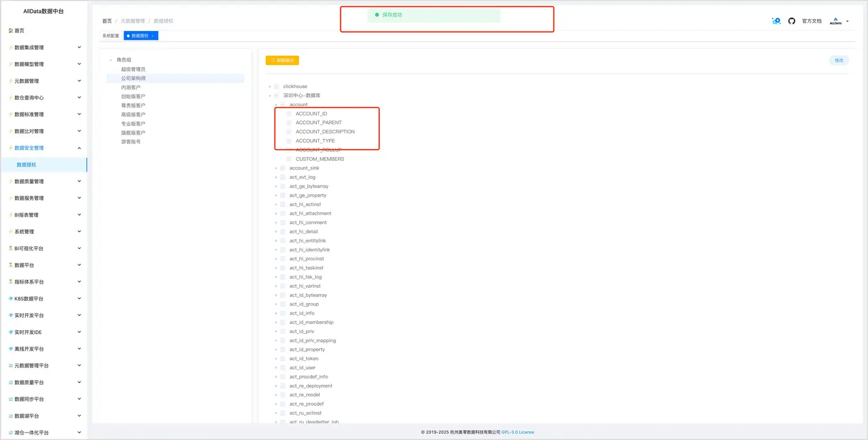Collapse the 数据安全管理 sidebar menu chevron
The image size is (868, 440).
pyautogui.click(x=79, y=148)
